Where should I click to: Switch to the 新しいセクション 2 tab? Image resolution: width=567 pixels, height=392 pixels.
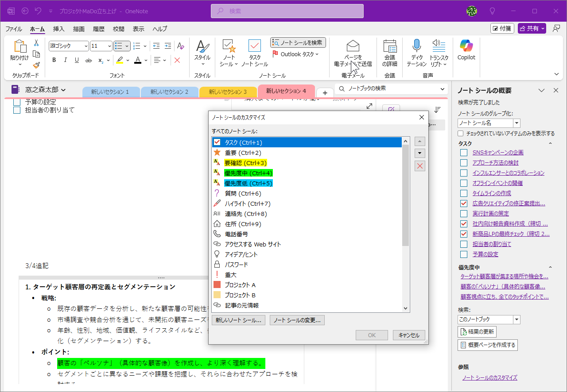point(169,92)
